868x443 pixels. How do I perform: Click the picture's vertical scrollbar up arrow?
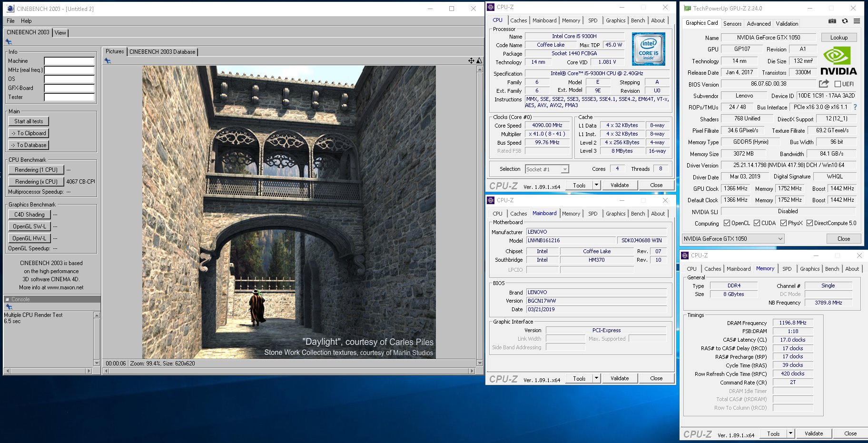480,69
